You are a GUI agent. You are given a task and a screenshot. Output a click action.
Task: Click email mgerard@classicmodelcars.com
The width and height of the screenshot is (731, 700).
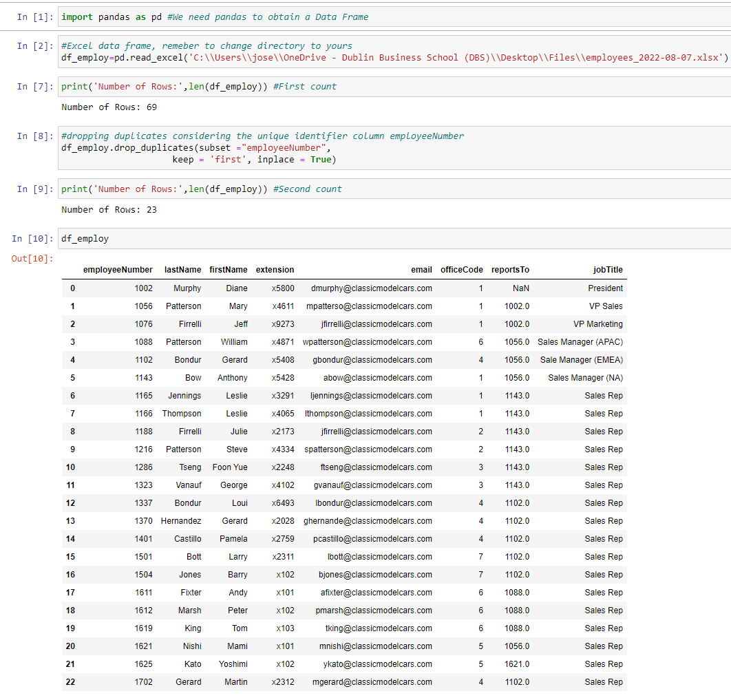(x=372, y=682)
